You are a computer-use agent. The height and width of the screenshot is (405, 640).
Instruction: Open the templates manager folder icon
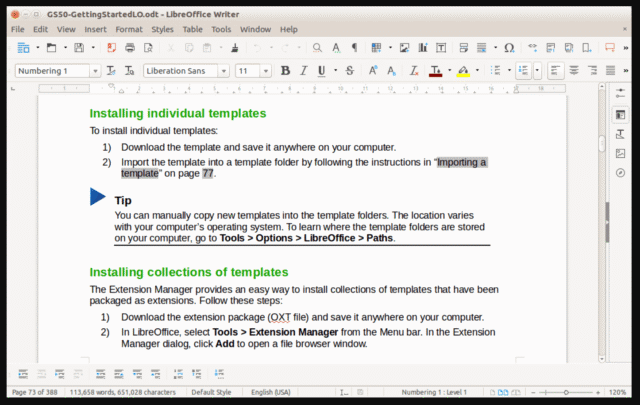click(x=51, y=48)
